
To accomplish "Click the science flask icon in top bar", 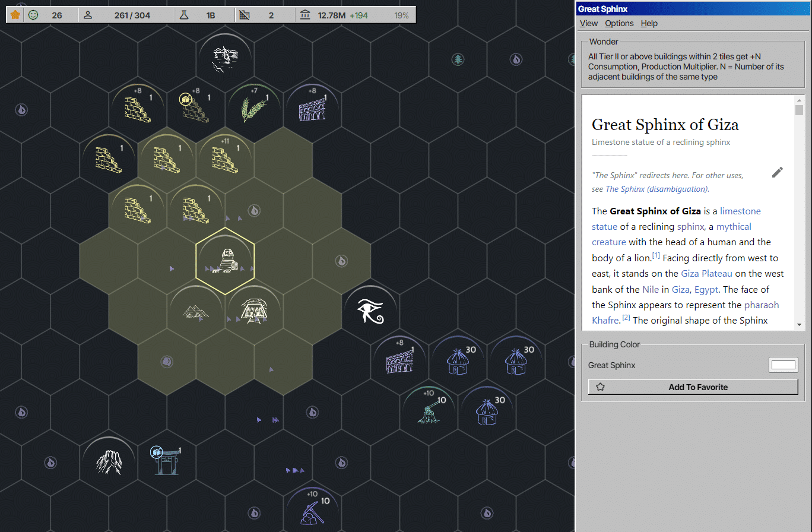I will [x=184, y=15].
